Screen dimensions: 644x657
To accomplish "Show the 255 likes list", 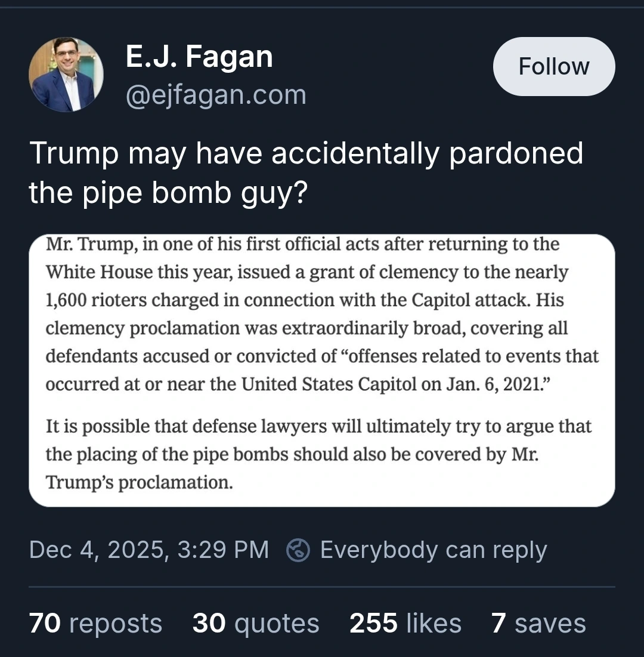I will tap(405, 624).
